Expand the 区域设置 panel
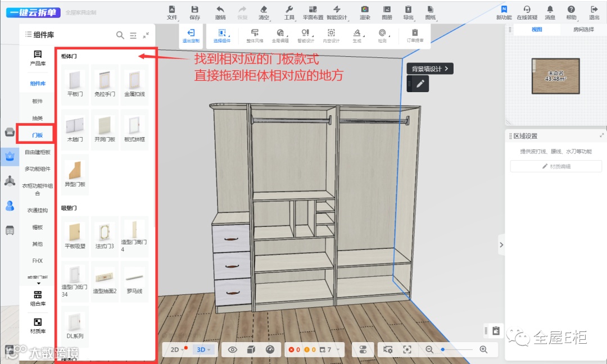The image size is (607, 364). click(x=601, y=135)
